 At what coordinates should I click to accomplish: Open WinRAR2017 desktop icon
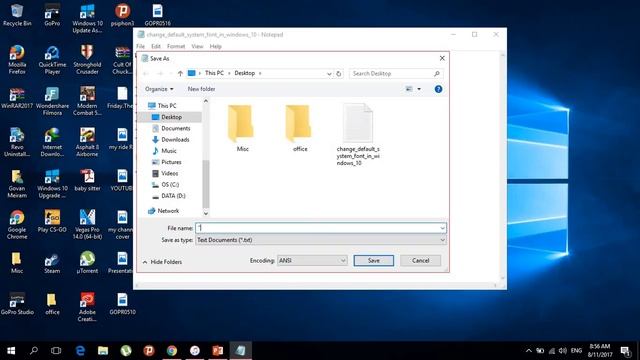[17, 98]
